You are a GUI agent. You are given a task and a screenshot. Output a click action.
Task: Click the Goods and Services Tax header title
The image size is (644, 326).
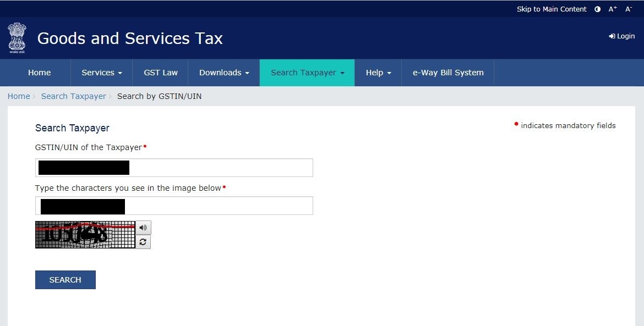(129, 38)
